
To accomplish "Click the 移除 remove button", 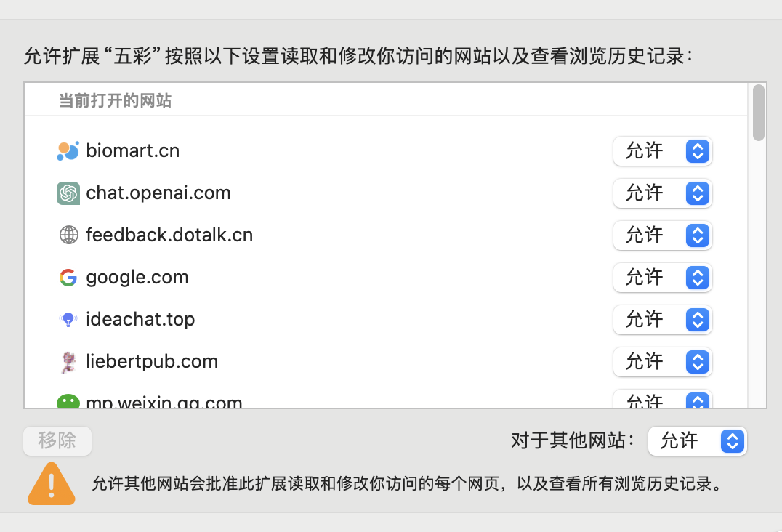I will pyautogui.click(x=57, y=441).
